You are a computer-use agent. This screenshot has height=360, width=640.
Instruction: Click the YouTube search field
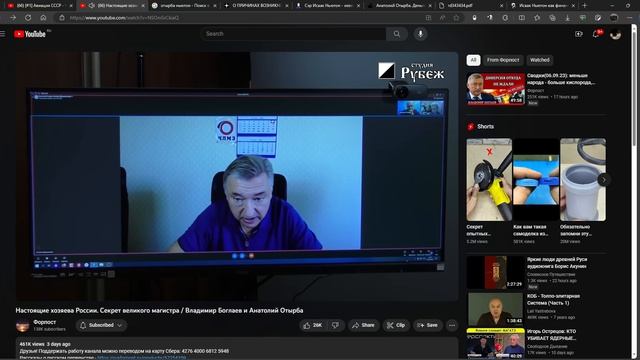[293, 34]
